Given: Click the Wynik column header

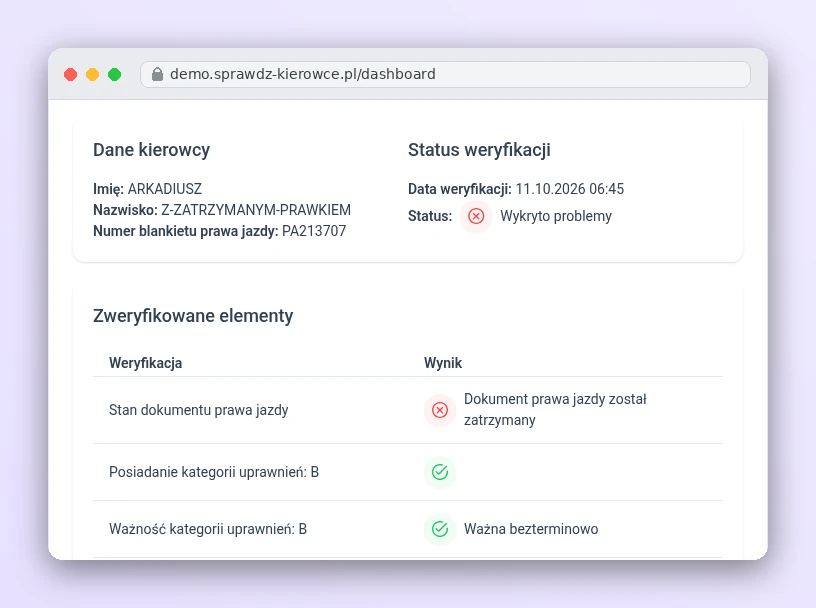Looking at the screenshot, I should click(443, 363).
